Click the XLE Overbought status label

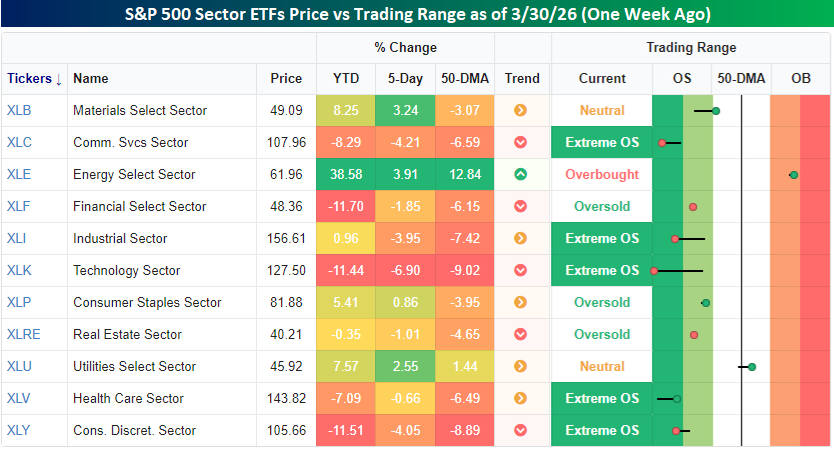tap(601, 174)
